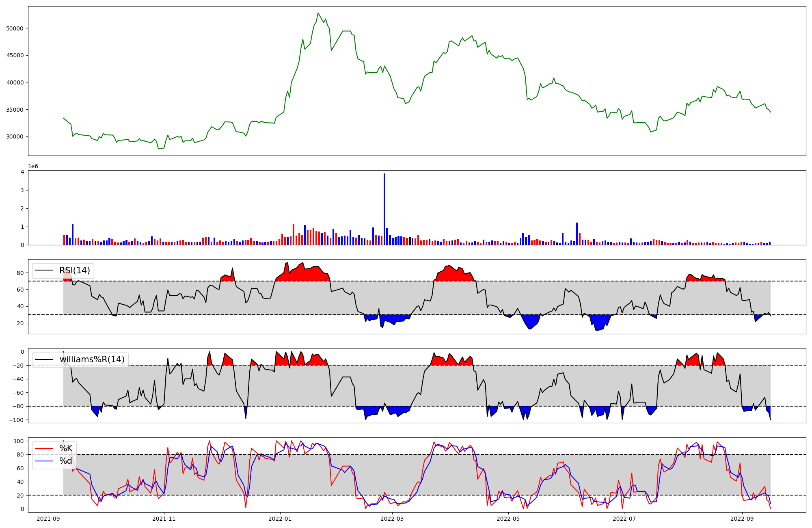The width and height of the screenshot is (812, 528).
Task: Click the 50000 price axis tick label
Action: click(15, 28)
